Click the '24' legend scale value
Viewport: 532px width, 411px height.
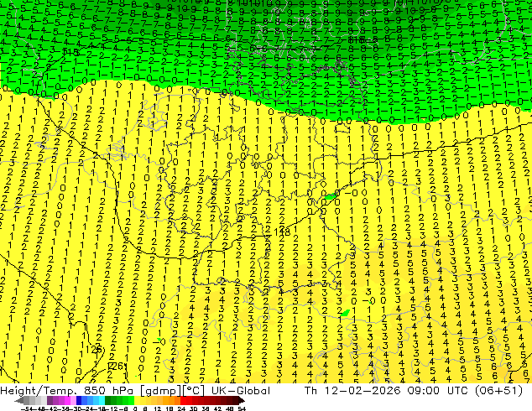pos(181,408)
